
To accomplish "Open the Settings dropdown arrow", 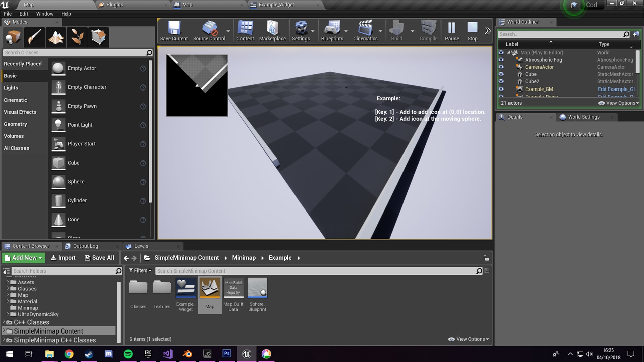I will (x=313, y=31).
